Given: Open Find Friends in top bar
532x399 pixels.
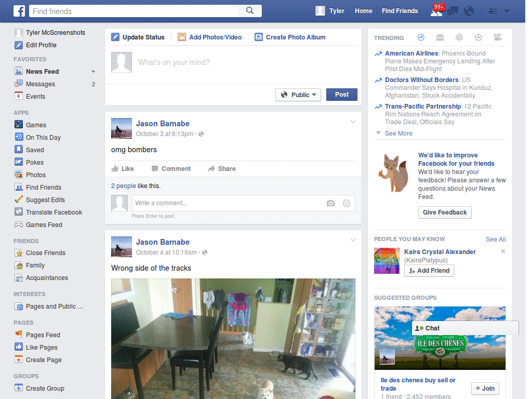Looking at the screenshot, I should click(400, 11).
